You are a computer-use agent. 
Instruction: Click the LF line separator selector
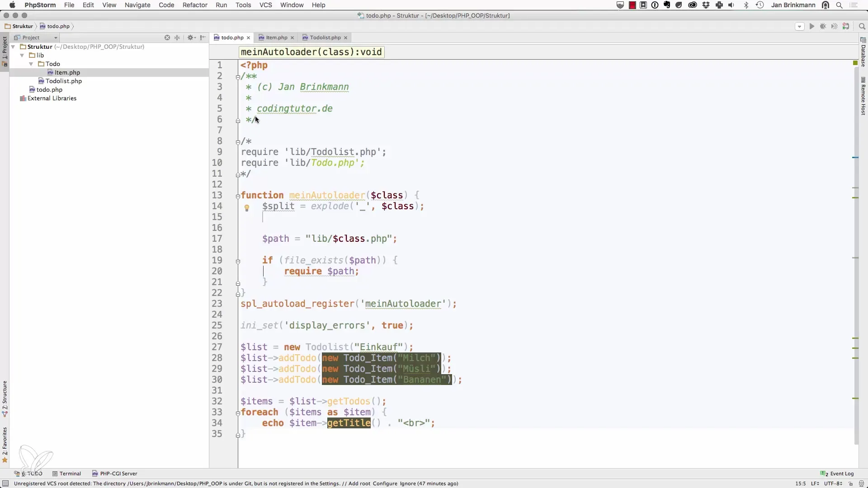click(x=815, y=483)
